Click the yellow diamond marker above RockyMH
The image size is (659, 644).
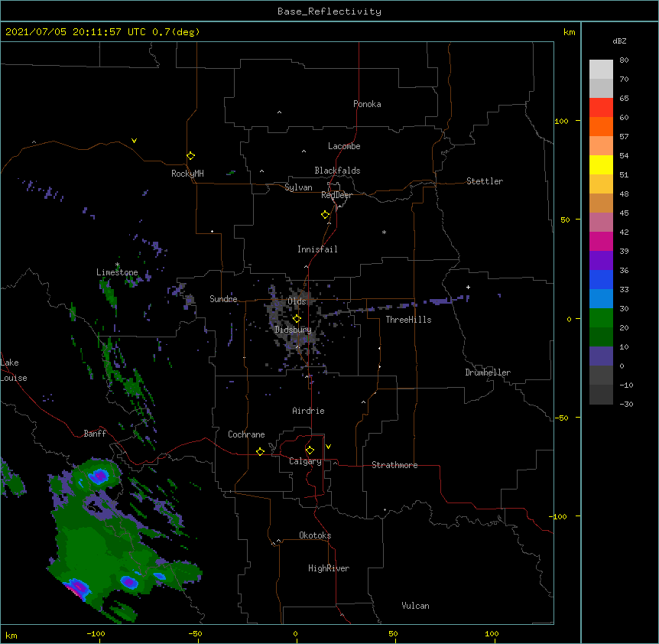[x=190, y=156]
